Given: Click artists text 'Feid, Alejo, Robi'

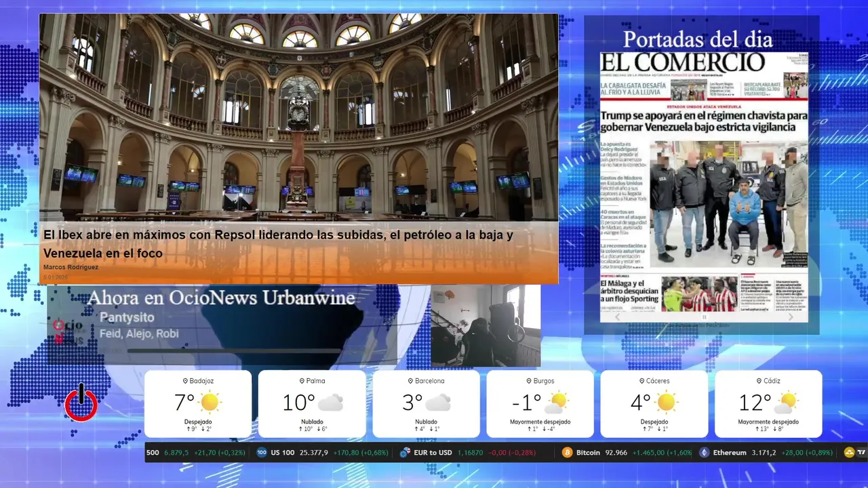Looking at the screenshot, I should [139, 333].
